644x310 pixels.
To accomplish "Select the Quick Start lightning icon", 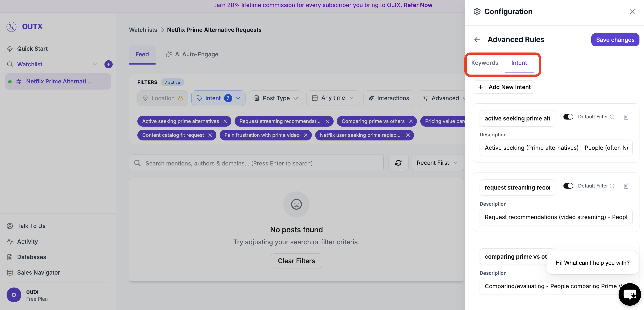I will point(10,49).
